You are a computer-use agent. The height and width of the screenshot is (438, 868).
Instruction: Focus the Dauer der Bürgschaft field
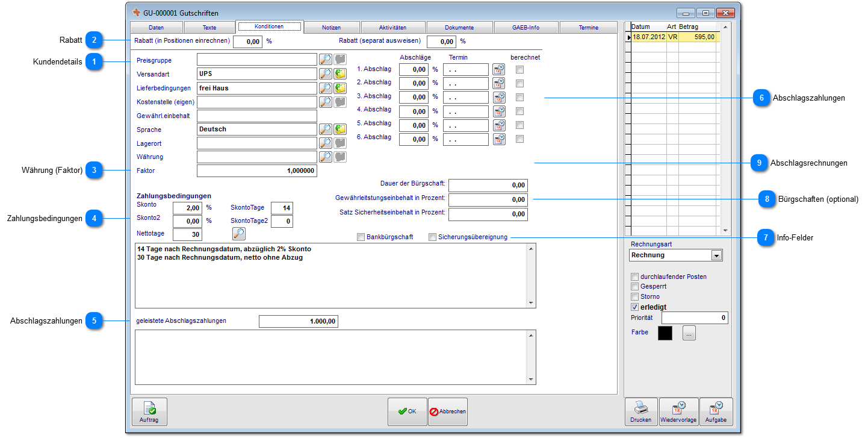pyautogui.click(x=488, y=185)
